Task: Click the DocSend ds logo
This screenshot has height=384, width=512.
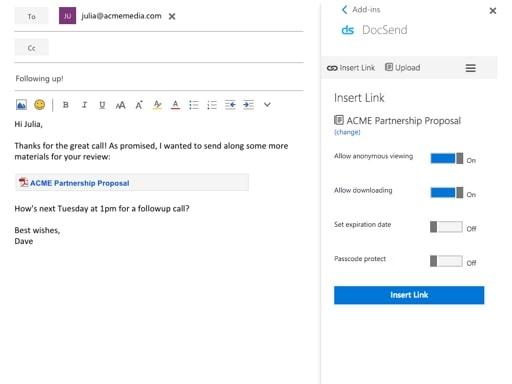Action: tap(347, 30)
